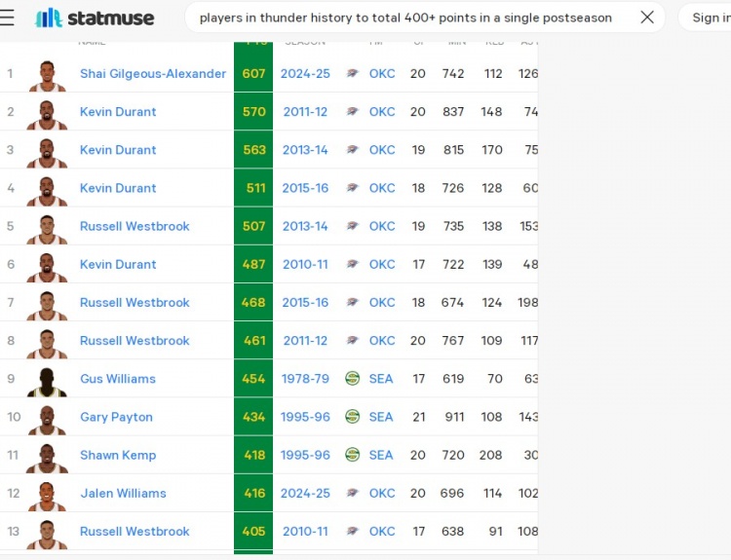Viewport: 731px width, 560px height.
Task: Click the SEA team link for Gary Payton
Action: point(381,417)
